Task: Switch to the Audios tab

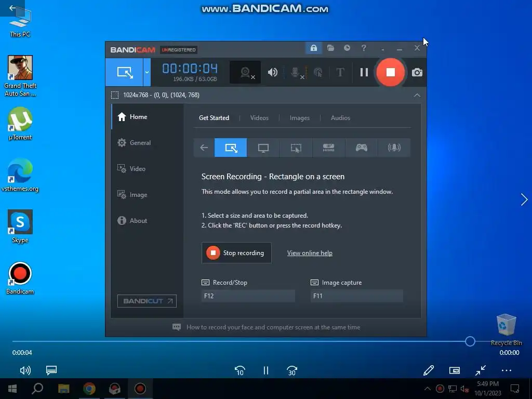Action: pyautogui.click(x=340, y=118)
